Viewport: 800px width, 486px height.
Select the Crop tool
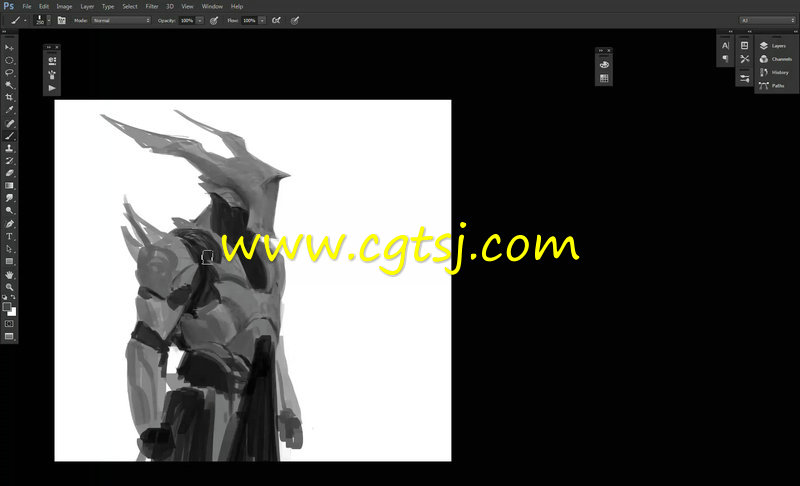[x=9, y=97]
